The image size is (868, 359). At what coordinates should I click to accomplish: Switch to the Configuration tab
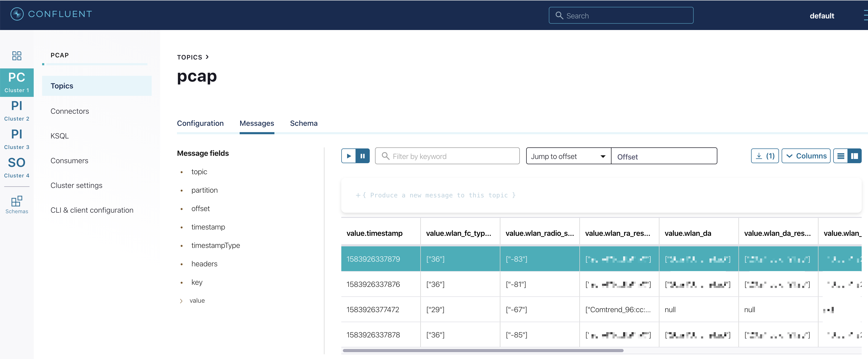coord(200,123)
